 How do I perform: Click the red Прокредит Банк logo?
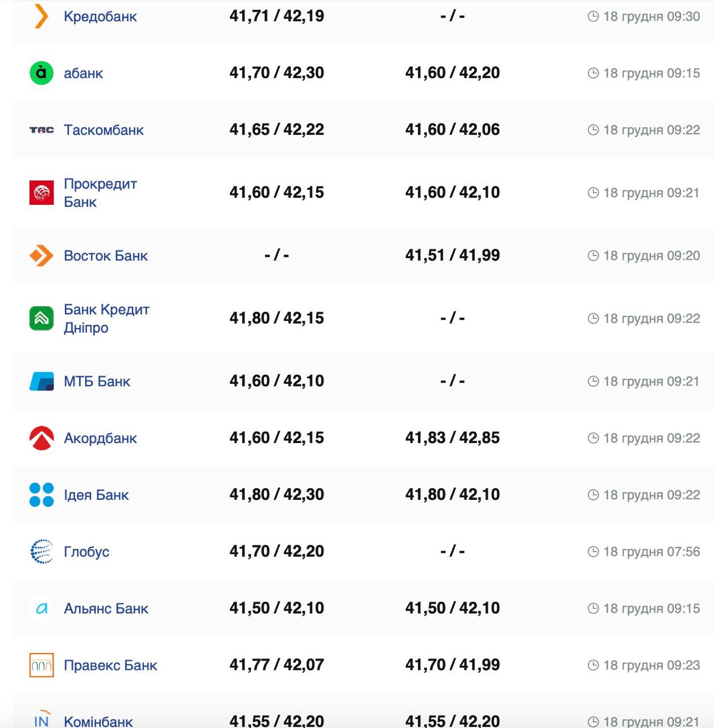pos(41,193)
